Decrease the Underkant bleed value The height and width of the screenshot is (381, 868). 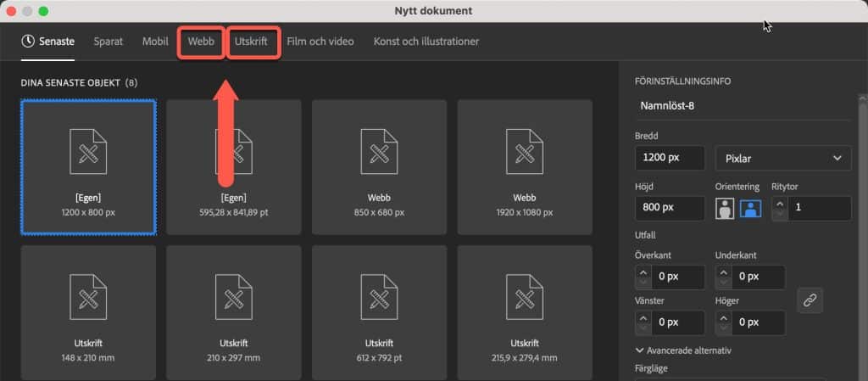724,283
